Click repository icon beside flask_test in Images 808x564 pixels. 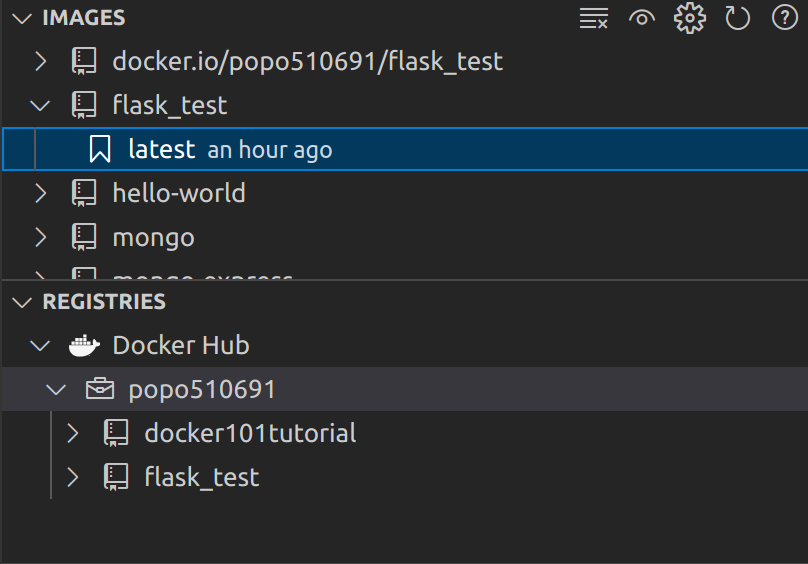tap(84, 105)
